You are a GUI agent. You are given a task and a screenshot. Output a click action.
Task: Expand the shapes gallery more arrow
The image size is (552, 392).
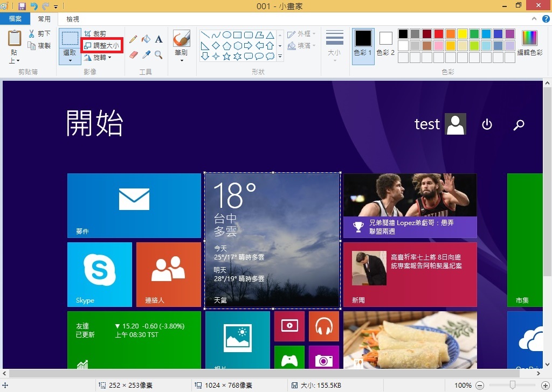[280, 56]
